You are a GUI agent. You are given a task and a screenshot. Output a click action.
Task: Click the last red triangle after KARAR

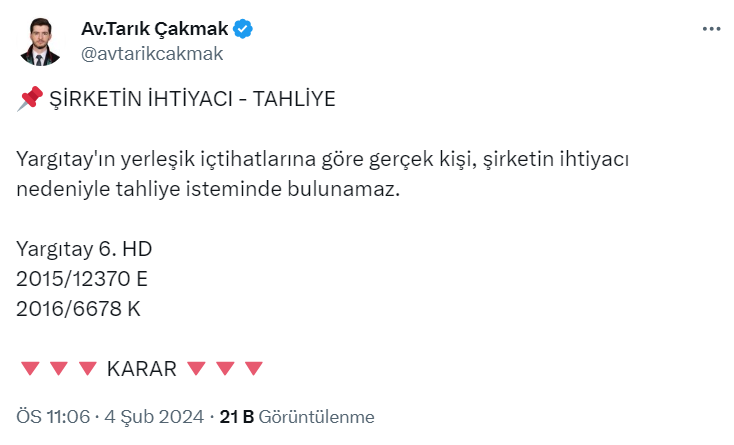pos(254,369)
